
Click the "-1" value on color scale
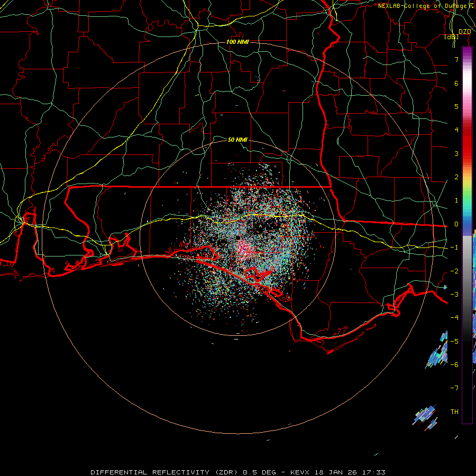(x=454, y=248)
